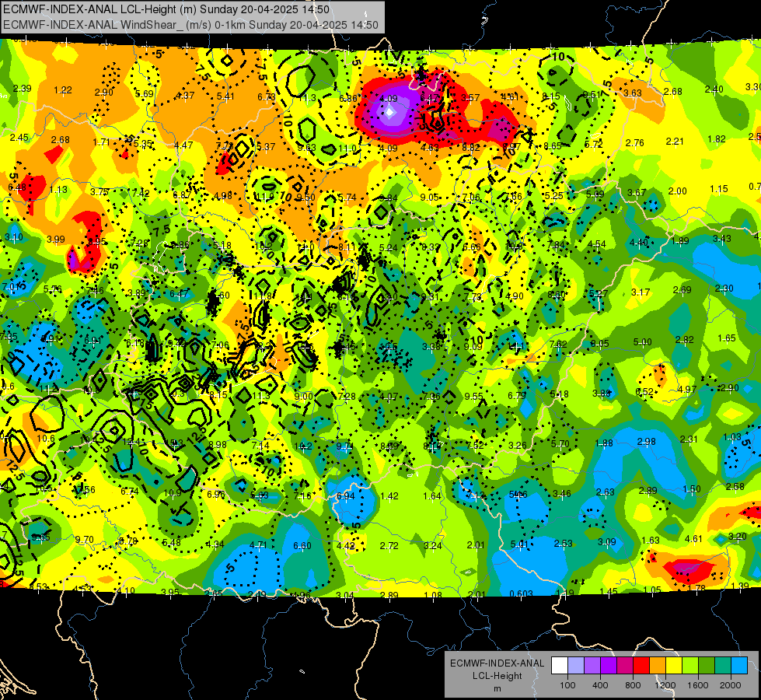Click the legend tick label '400'
The image size is (761, 700).
(600, 685)
